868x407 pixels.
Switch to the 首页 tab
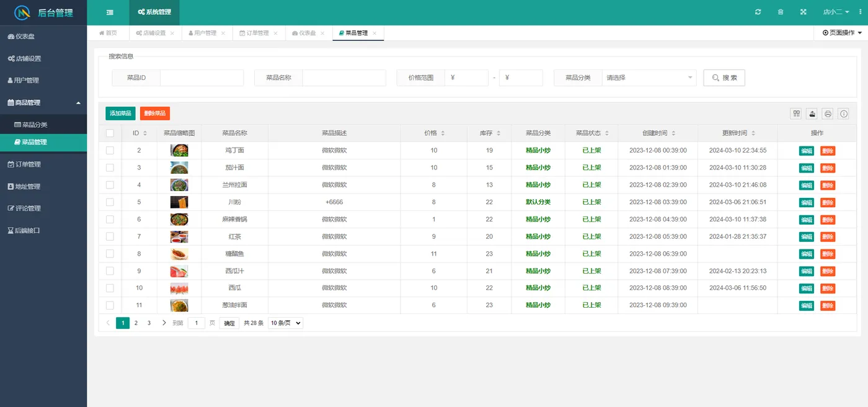[108, 33]
